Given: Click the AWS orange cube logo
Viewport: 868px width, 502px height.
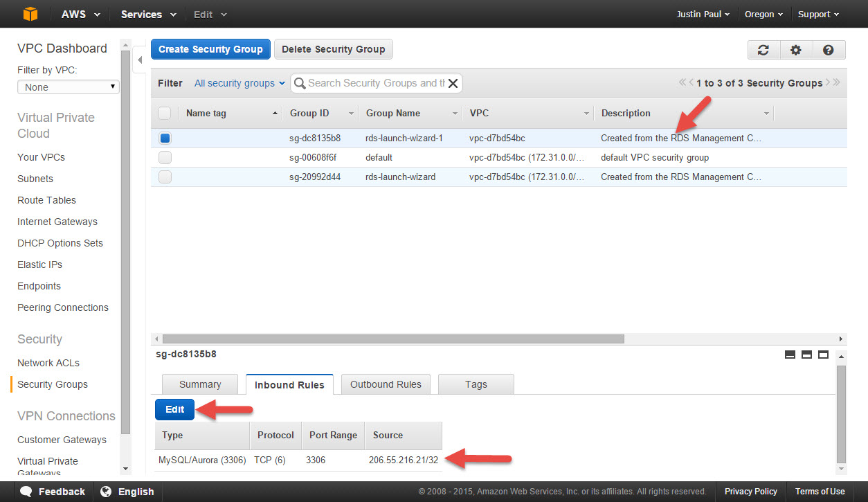Looking at the screenshot, I should pos(30,14).
